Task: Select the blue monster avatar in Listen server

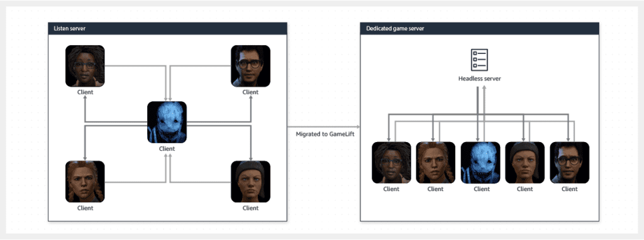Action: (x=167, y=123)
